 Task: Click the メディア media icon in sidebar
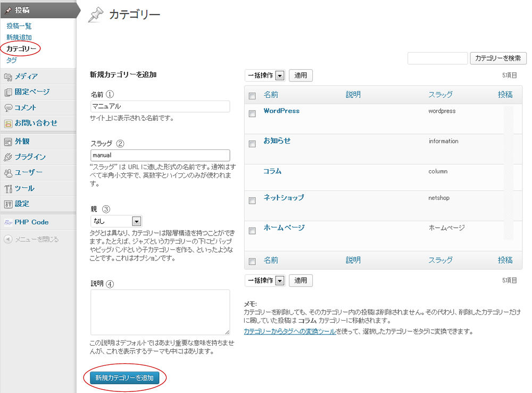tap(8, 77)
